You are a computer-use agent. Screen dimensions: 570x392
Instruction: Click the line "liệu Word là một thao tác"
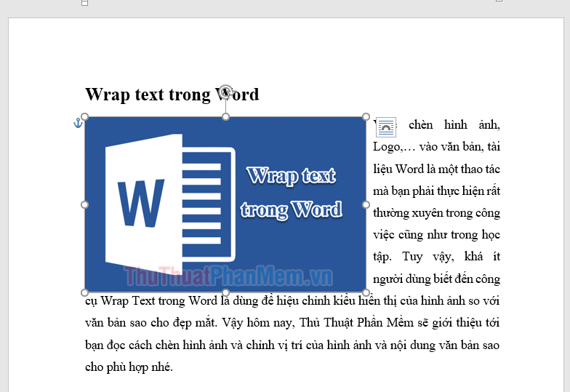(436, 169)
